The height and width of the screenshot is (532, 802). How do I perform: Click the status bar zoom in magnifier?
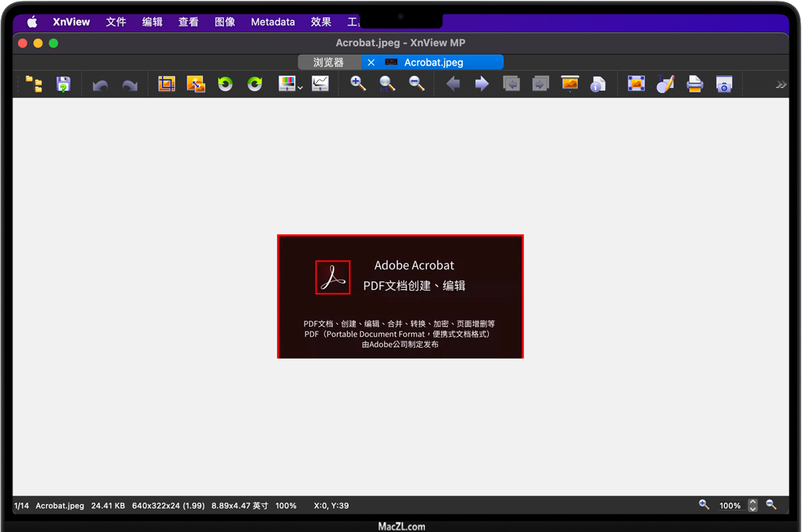click(x=704, y=505)
